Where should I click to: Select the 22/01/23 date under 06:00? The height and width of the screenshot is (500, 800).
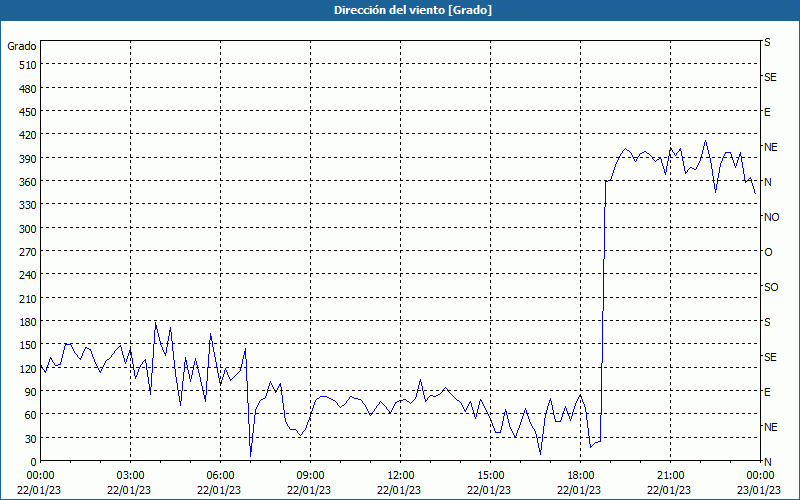[x=219, y=490]
